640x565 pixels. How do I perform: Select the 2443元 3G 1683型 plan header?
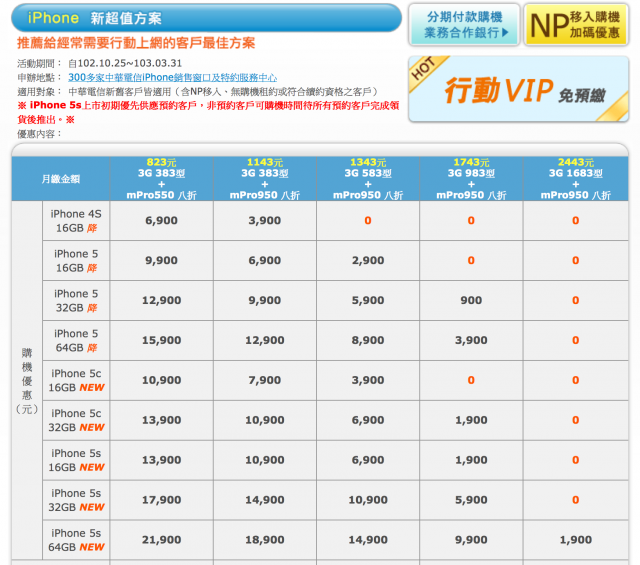576,178
